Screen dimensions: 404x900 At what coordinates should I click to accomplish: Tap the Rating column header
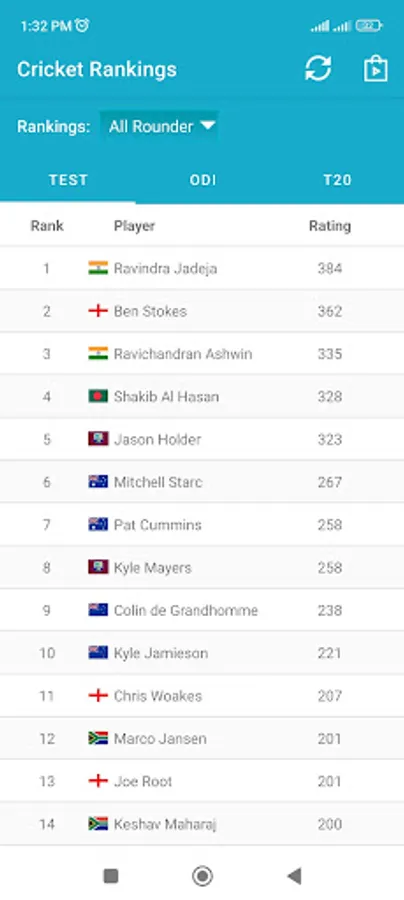point(330,226)
